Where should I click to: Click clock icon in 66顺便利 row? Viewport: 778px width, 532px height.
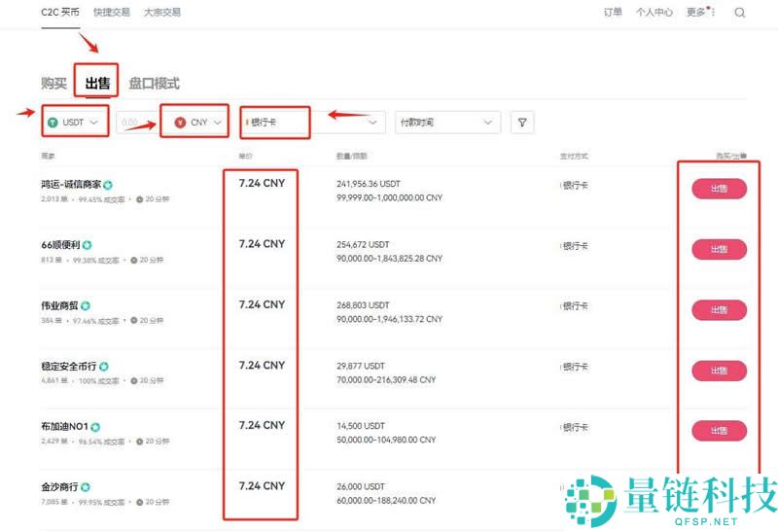133,260
